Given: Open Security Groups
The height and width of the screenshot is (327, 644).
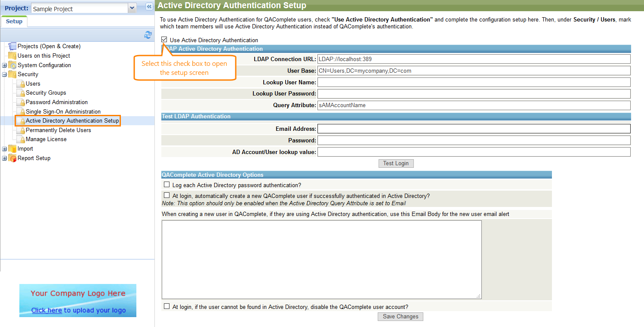Looking at the screenshot, I should (x=46, y=93).
